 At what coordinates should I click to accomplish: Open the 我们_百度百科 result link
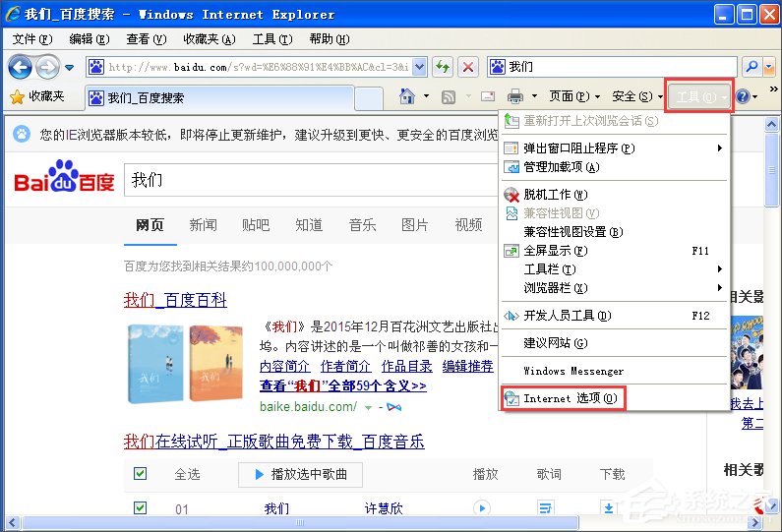[175, 300]
